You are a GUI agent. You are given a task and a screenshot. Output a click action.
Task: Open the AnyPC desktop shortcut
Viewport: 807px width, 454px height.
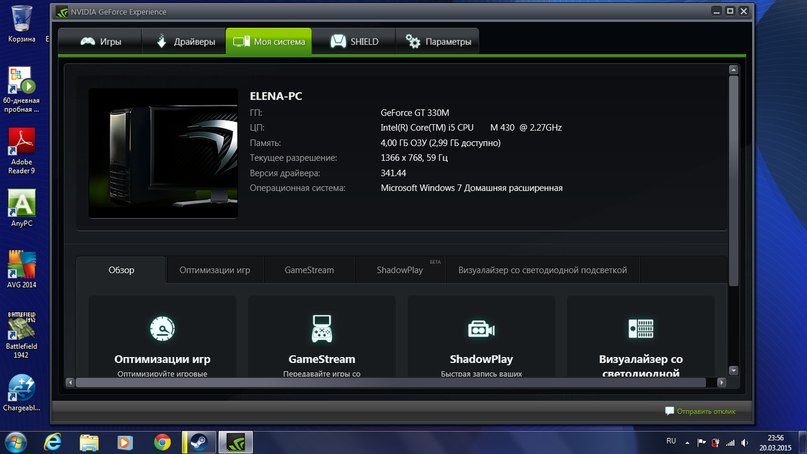tap(22, 208)
